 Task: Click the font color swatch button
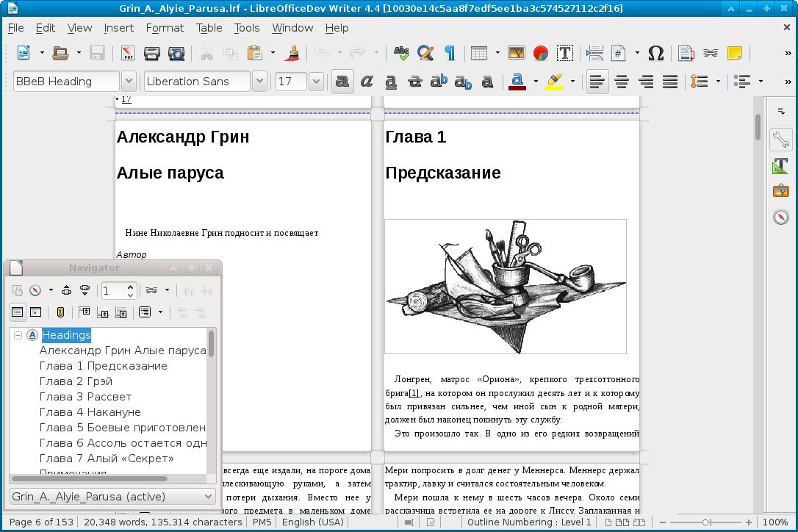(517, 82)
